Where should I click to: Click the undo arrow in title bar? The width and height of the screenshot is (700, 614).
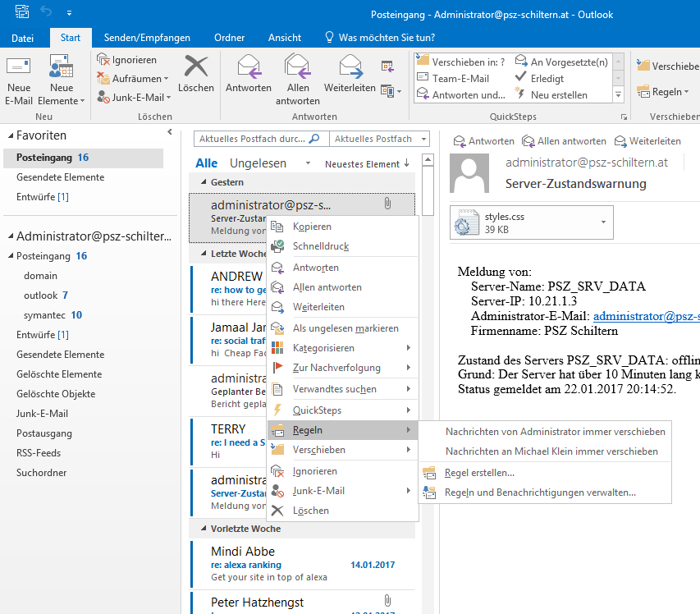coord(46,13)
